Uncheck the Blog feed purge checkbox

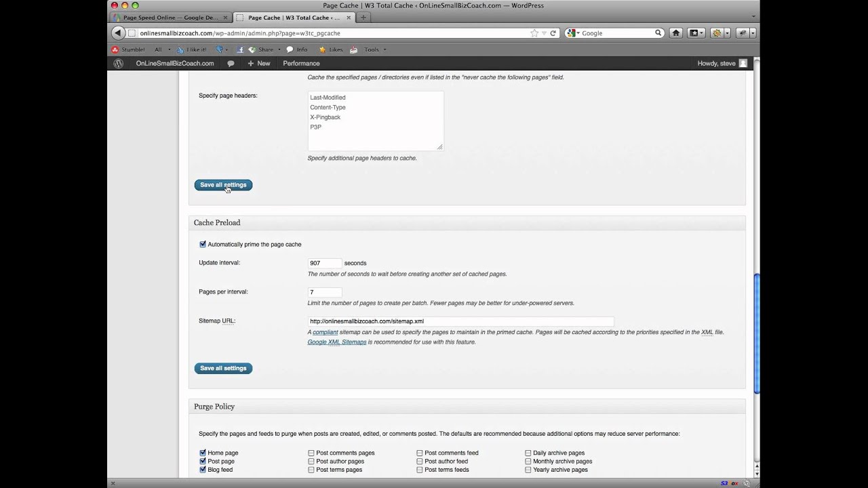coord(203,470)
